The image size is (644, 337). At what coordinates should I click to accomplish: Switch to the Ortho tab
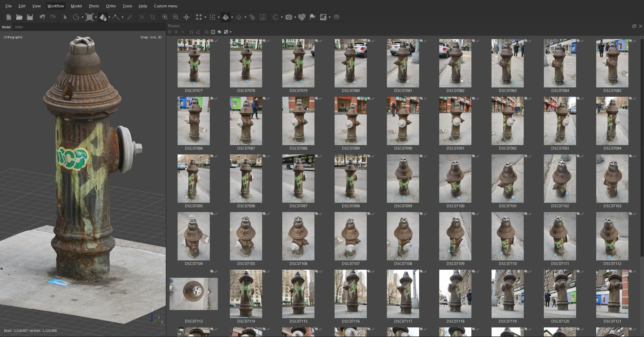coord(19,27)
